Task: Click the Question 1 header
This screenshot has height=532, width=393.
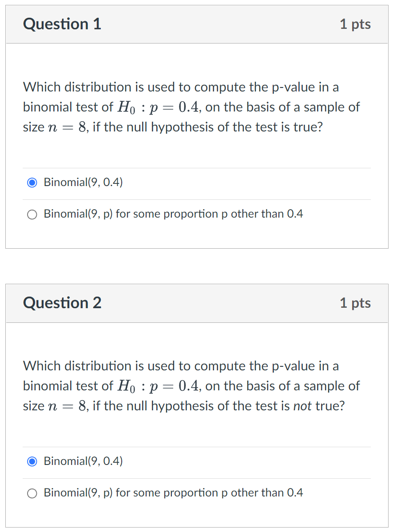Action: [62, 24]
